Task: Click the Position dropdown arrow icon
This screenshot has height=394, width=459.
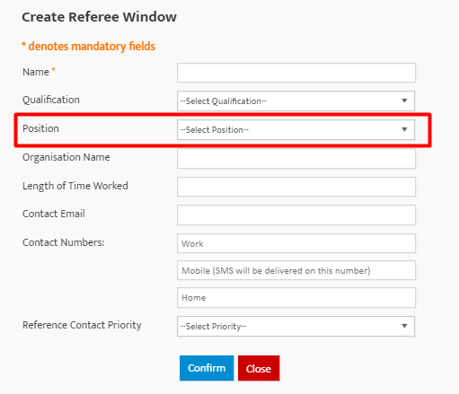Action: (x=404, y=129)
